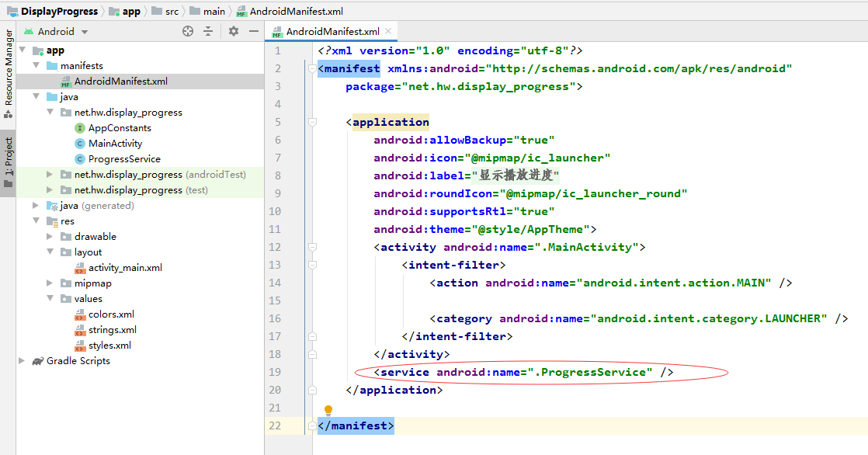Click the fold end marker at line 20
868x455 pixels.
click(312, 390)
